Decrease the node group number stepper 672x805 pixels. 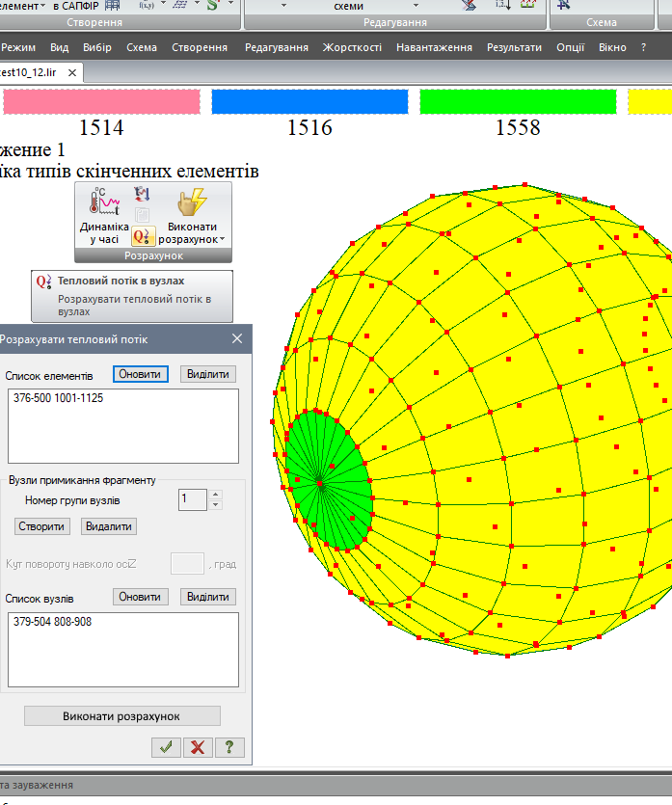tap(216, 504)
